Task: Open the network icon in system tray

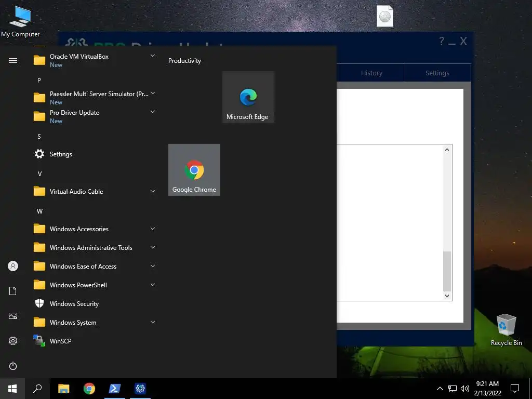Action: [x=453, y=389]
